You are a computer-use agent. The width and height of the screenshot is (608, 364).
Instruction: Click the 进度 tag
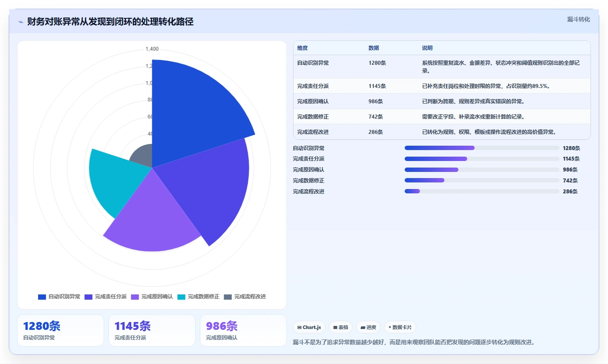click(368, 327)
